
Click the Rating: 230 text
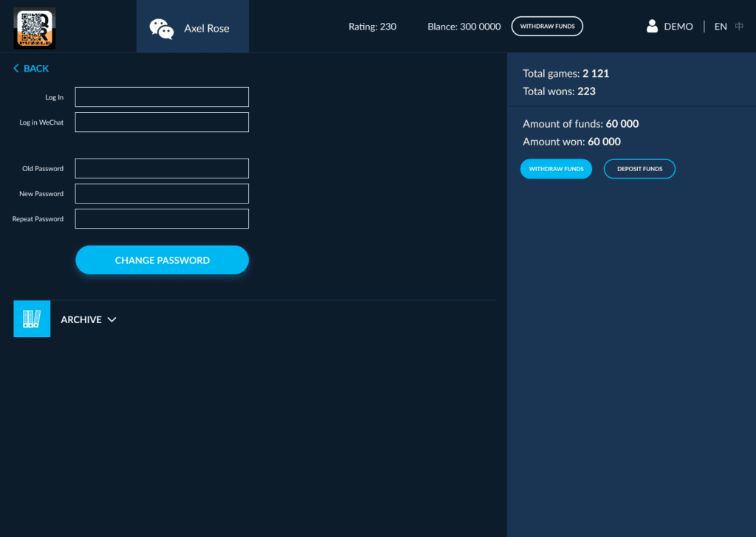pos(372,27)
